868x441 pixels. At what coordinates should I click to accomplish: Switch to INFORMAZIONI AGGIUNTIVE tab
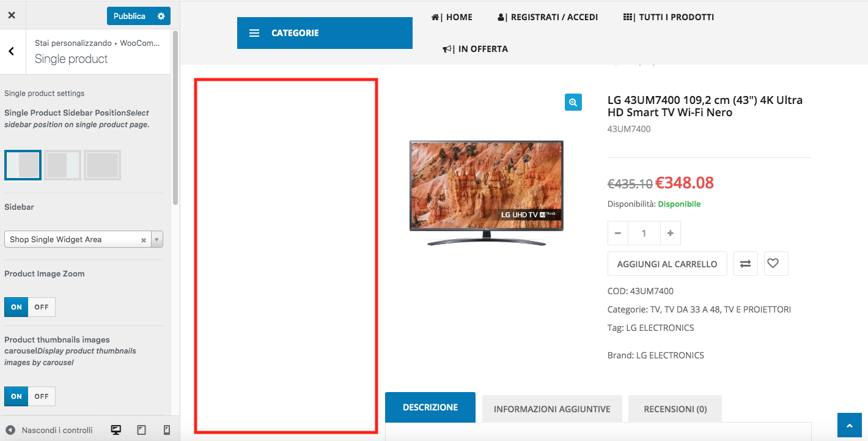[552, 409]
